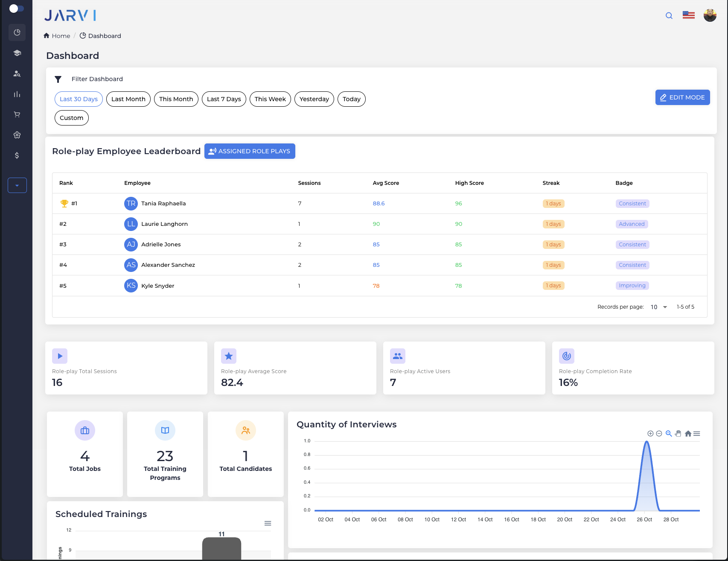Select the Dashboard breadcrumb item
The image size is (728, 561).
click(x=104, y=36)
